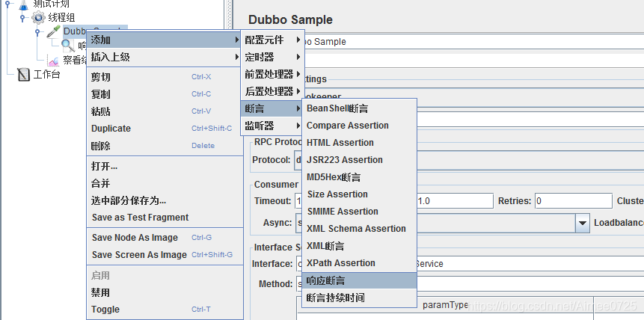The width and height of the screenshot is (644, 320).
Task: Click the Dubbo Sample dropper icon
Action: [x=53, y=31]
